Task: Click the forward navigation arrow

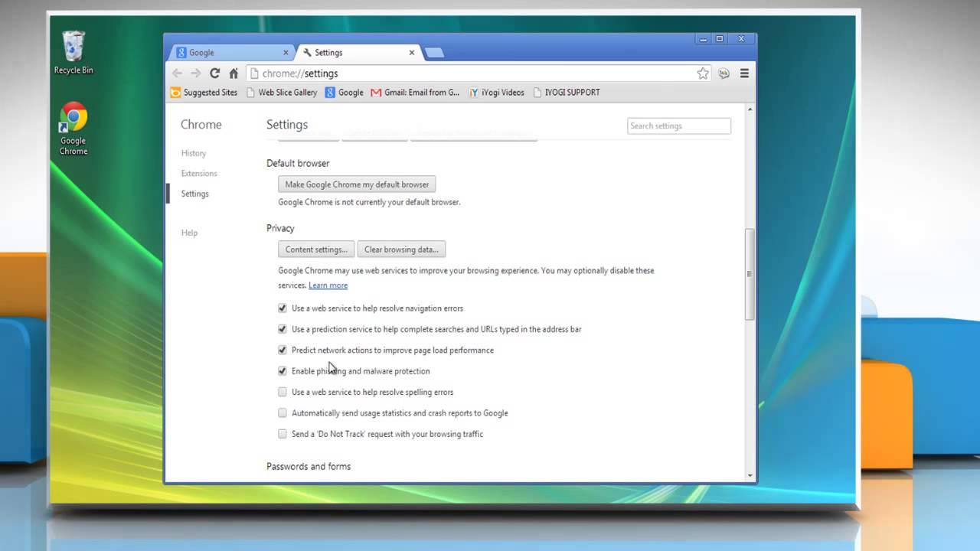Action: (196, 73)
